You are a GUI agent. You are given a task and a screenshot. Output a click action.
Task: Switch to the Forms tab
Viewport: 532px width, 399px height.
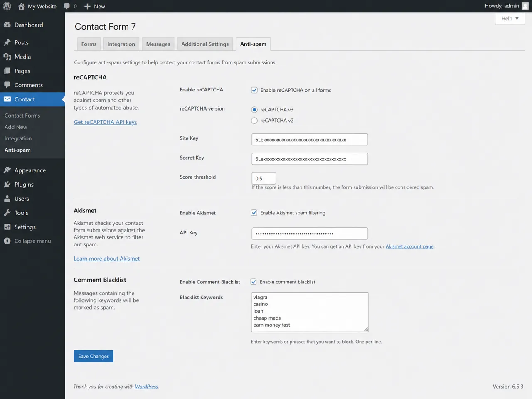pos(89,44)
